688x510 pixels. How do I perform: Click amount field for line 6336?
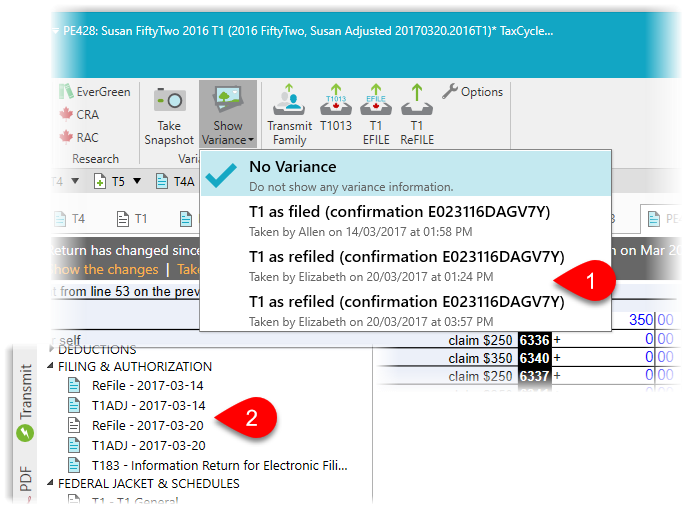pos(619,339)
